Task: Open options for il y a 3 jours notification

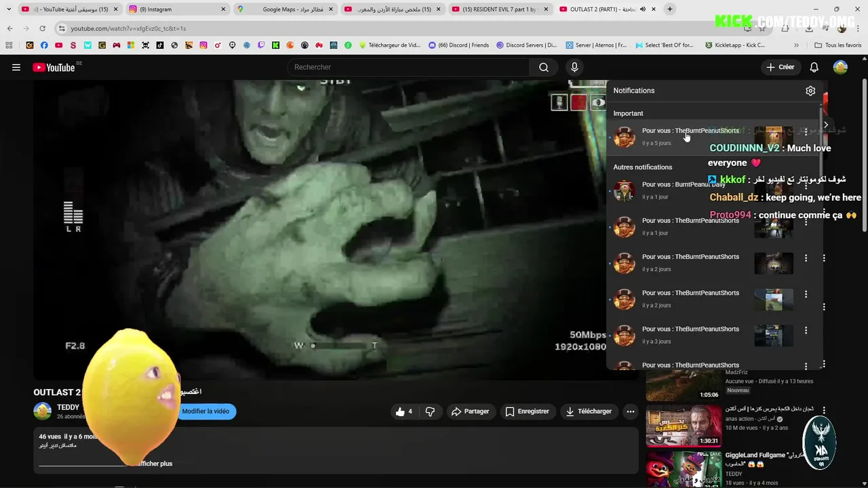Action: (806, 330)
